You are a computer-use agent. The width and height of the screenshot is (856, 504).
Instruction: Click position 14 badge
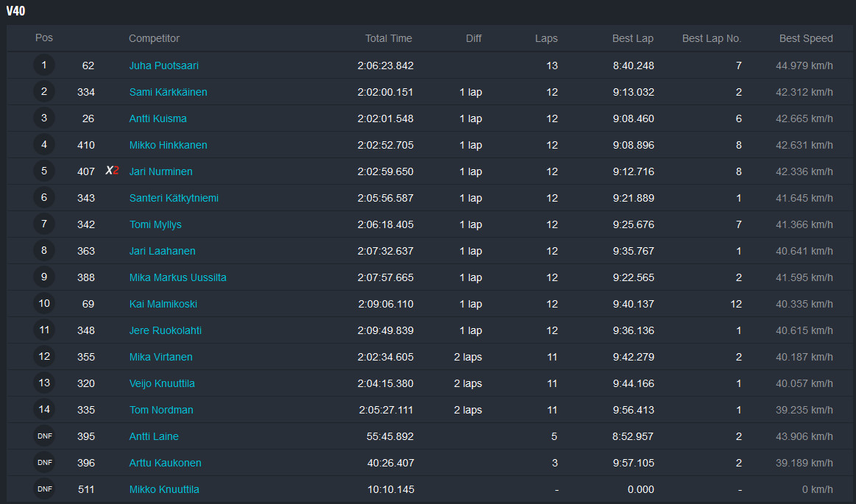(x=44, y=409)
